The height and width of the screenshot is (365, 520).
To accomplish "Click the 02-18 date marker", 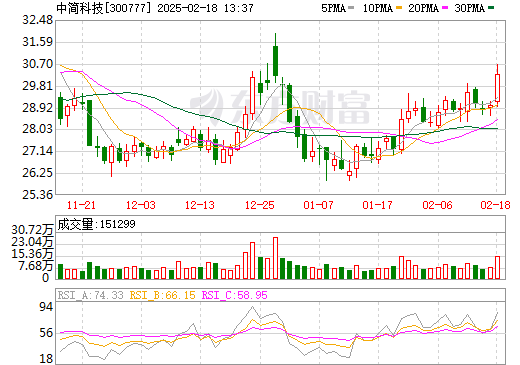I will pos(495,205).
